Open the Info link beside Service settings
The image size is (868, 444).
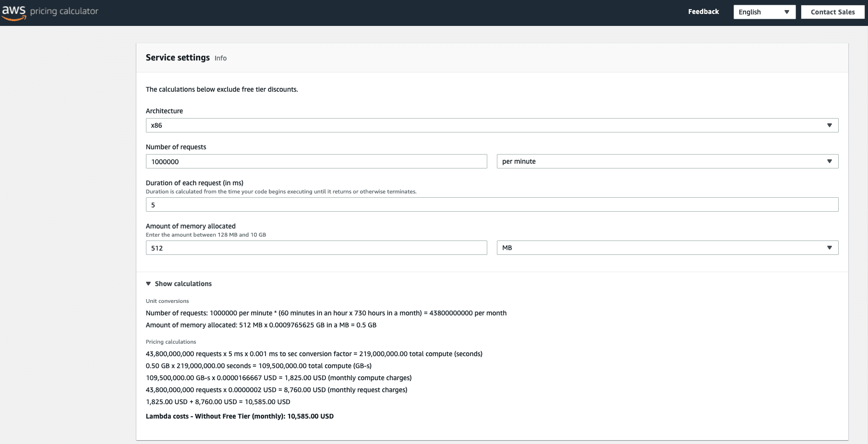coord(220,58)
